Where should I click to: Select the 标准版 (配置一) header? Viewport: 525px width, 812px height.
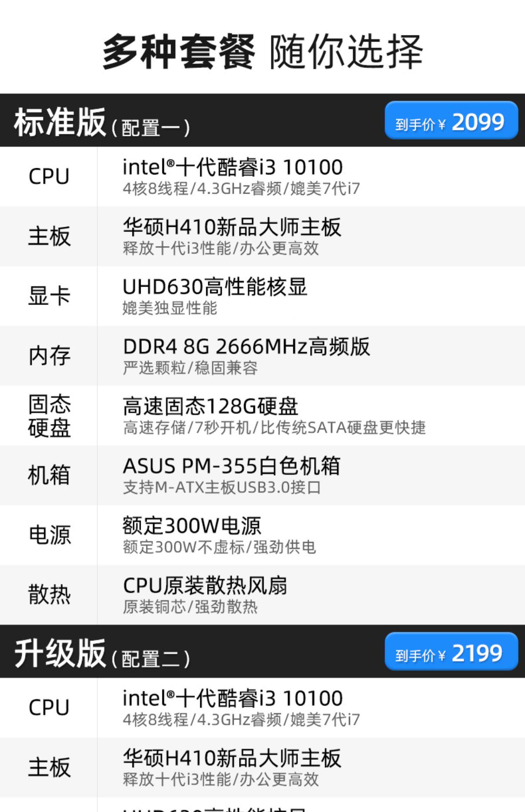pos(101,122)
